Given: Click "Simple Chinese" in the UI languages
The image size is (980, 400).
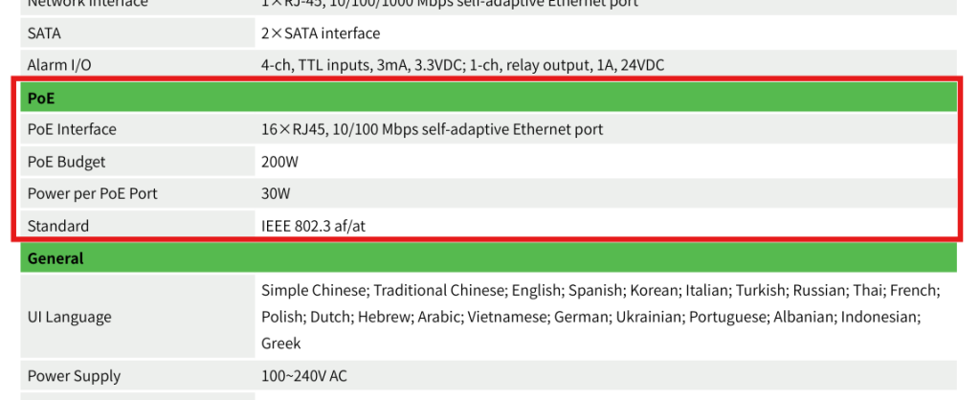Looking at the screenshot, I should tap(314, 290).
